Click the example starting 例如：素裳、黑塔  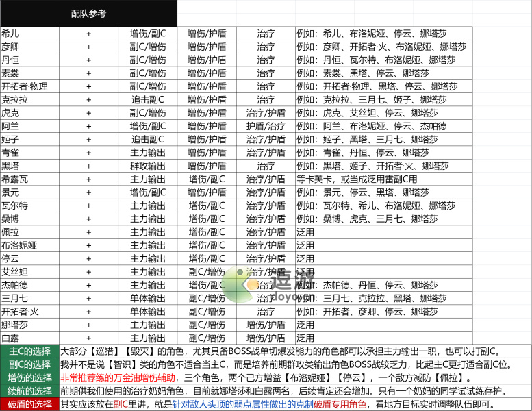pos(363,73)
